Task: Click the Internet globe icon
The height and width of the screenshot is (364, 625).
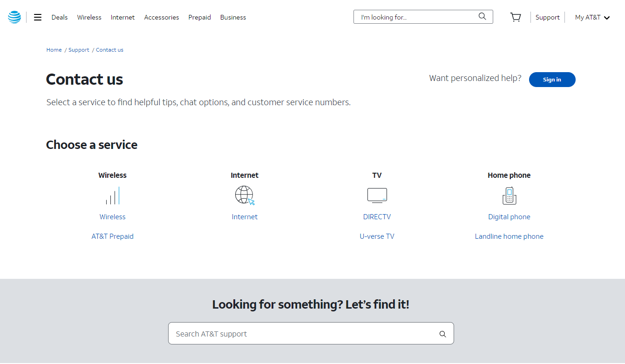Action: (x=245, y=195)
